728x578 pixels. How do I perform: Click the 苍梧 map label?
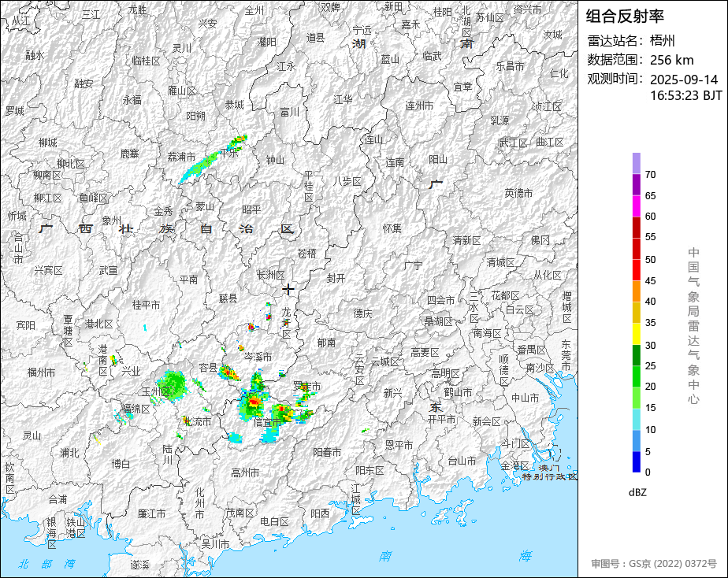[x=307, y=254]
